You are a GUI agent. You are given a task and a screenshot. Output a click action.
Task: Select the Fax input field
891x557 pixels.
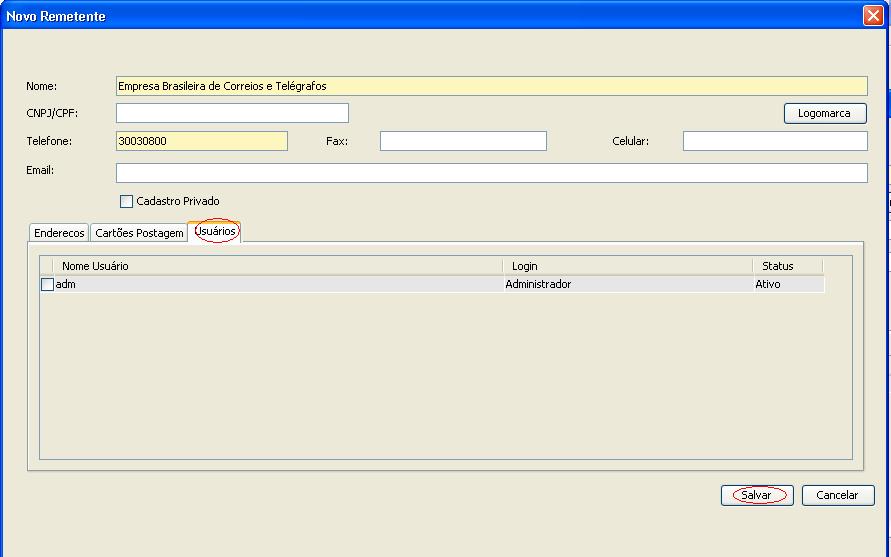click(463, 141)
